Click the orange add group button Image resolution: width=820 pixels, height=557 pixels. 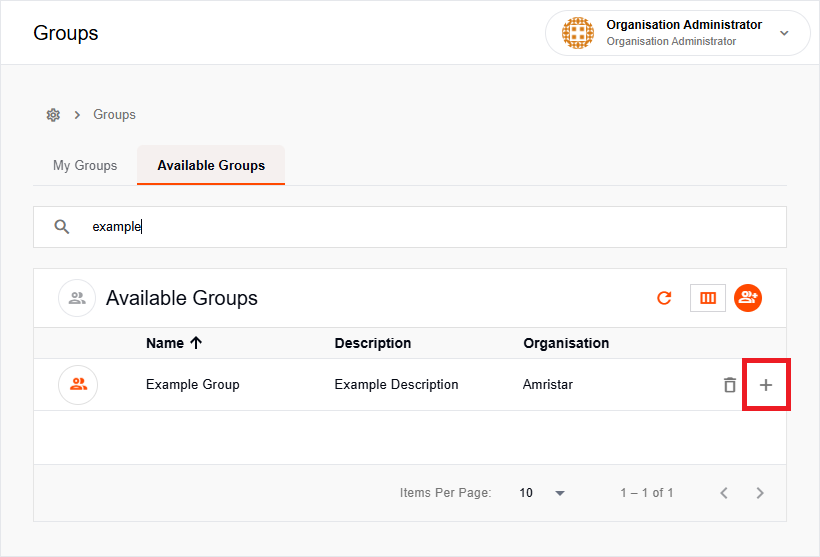[748, 298]
